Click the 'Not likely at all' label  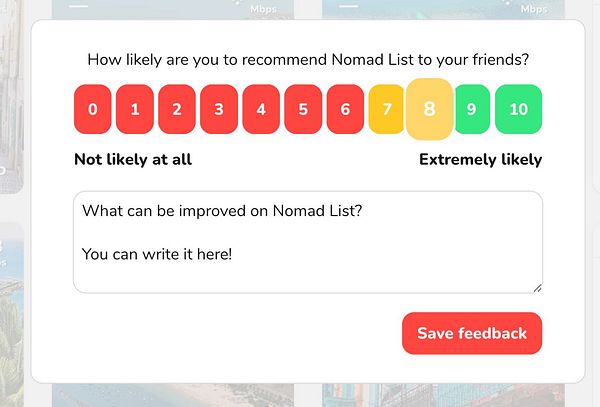click(x=133, y=159)
